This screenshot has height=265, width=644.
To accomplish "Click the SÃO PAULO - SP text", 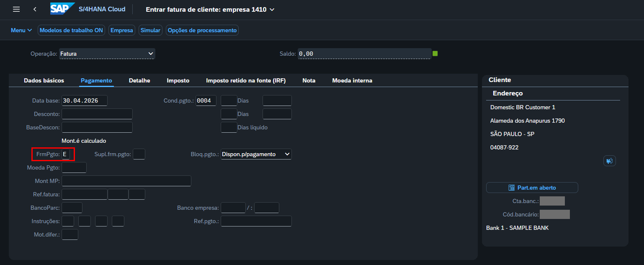I will tap(512, 134).
